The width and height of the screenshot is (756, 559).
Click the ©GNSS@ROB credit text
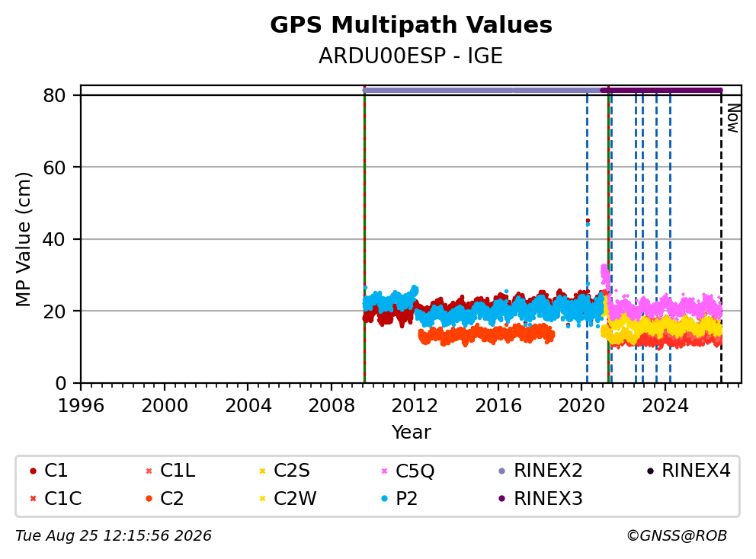pos(677,536)
